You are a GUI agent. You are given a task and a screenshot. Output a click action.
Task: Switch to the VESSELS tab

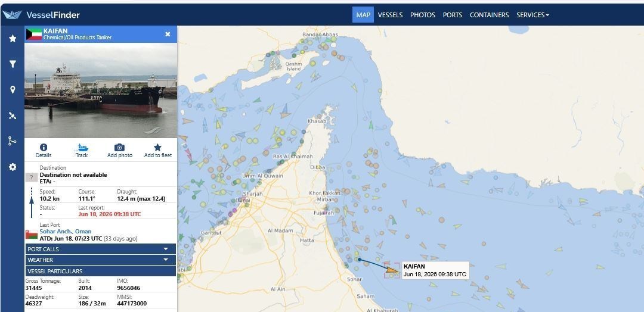pos(390,15)
